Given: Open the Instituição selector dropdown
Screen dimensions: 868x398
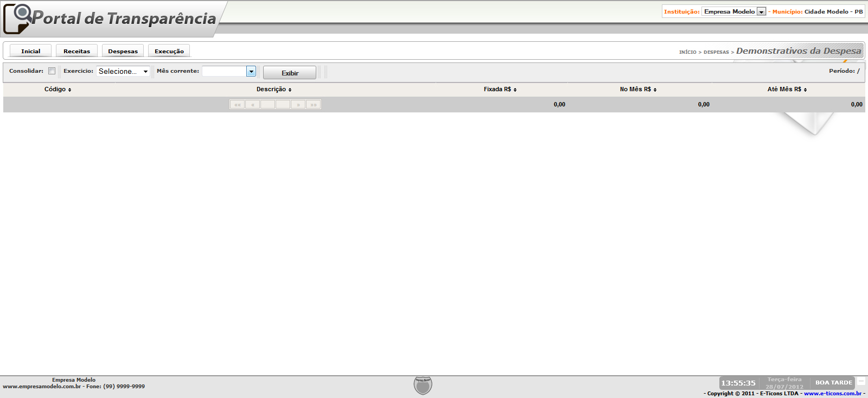Looking at the screenshot, I should (x=761, y=12).
